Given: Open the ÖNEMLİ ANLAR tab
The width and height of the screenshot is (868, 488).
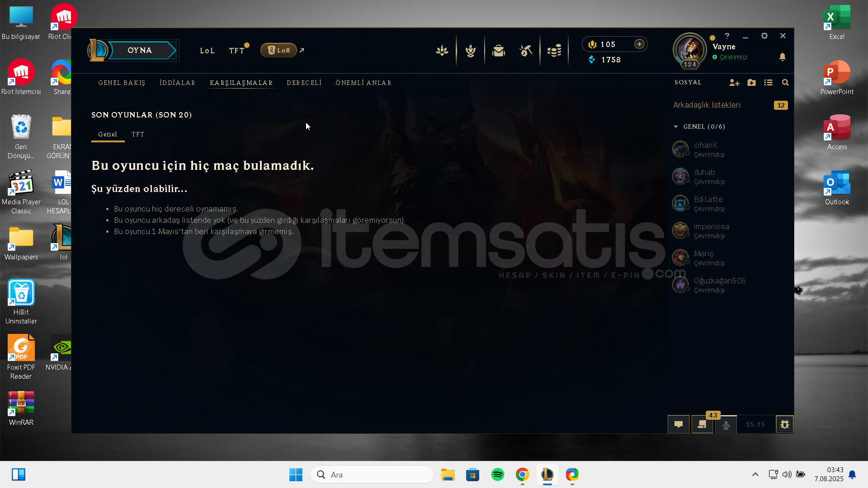Looking at the screenshot, I should 363,83.
